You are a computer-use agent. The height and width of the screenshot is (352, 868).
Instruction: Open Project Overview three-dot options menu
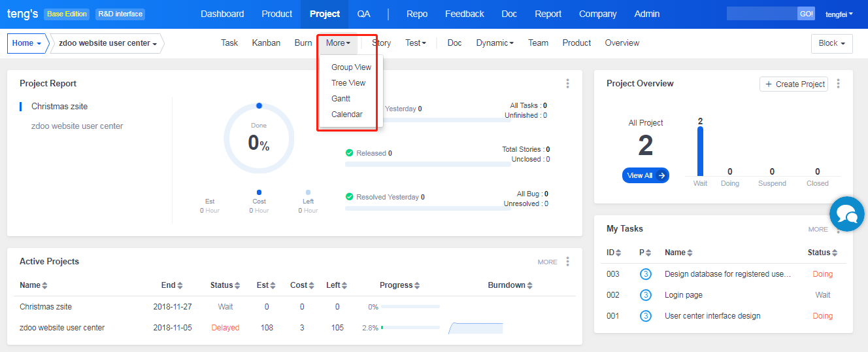tap(838, 84)
